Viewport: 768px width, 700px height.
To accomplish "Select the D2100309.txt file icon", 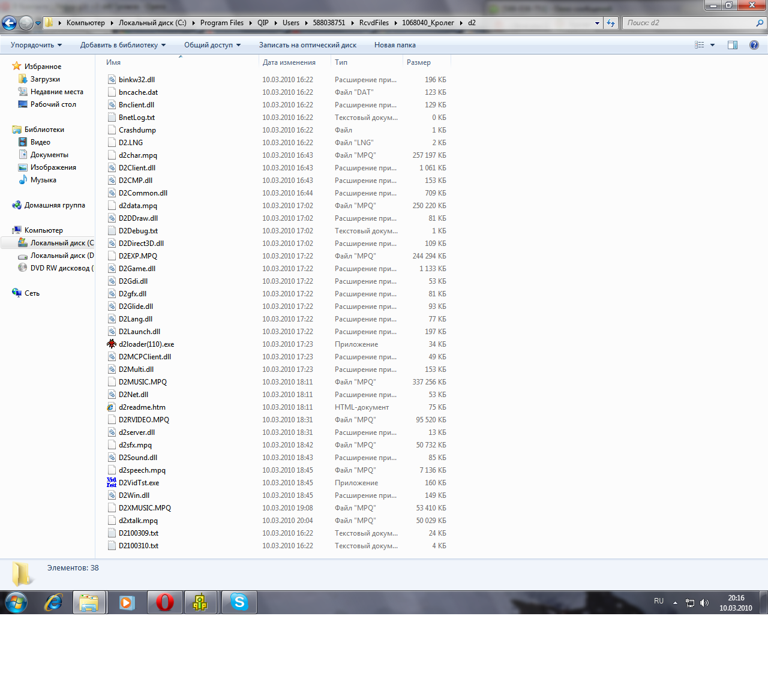I will click(x=112, y=533).
